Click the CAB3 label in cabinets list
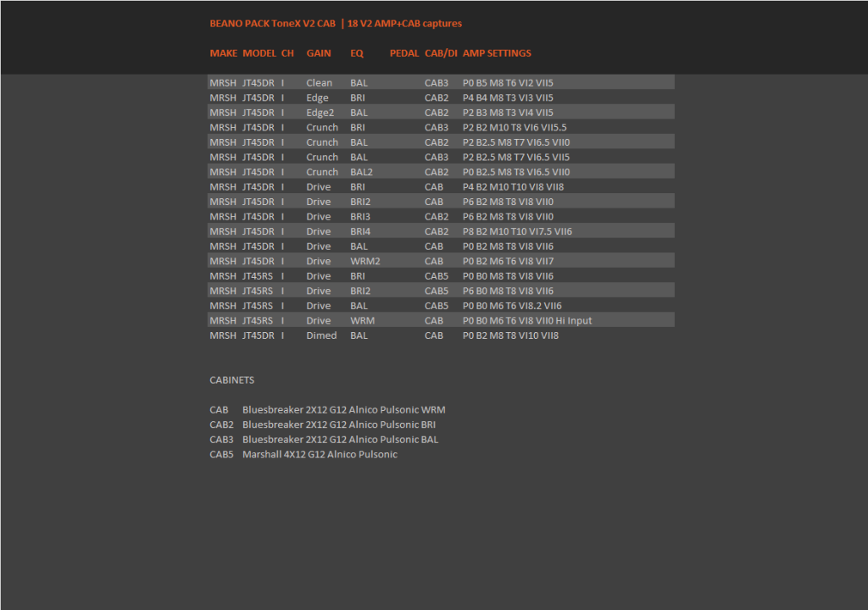Screen dimensions: 868x610 pyautogui.click(x=221, y=440)
